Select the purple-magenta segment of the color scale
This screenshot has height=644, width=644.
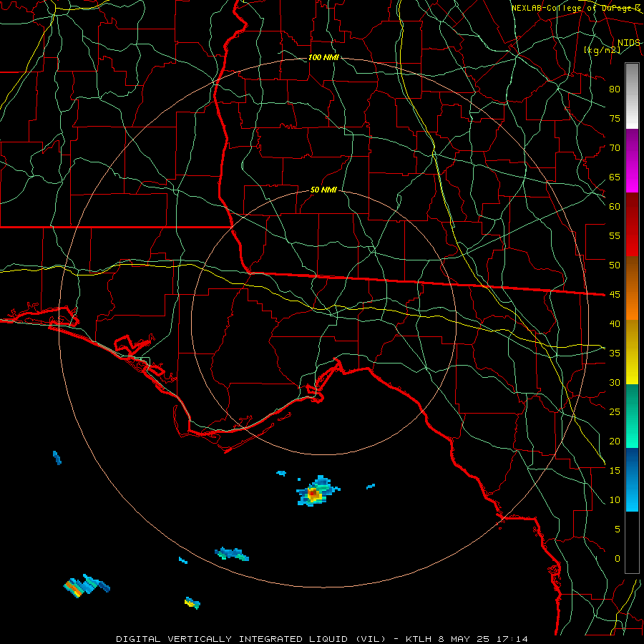(x=632, y=161)
